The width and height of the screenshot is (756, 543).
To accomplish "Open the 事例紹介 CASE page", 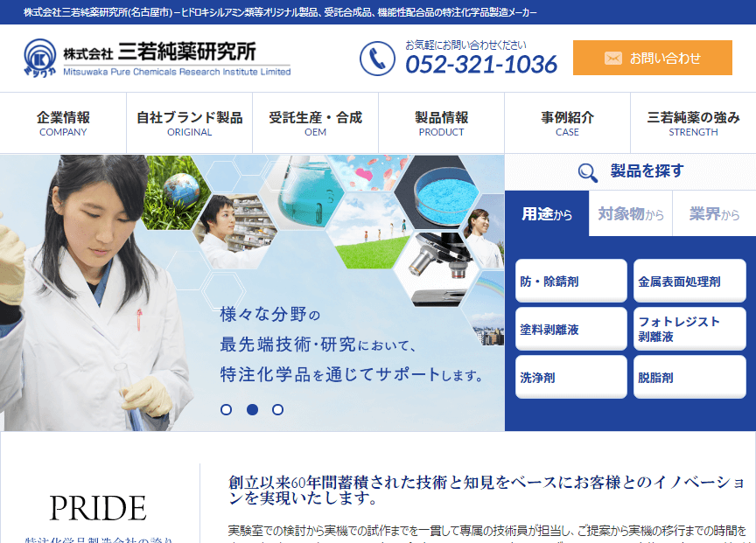I will (567, 123).
